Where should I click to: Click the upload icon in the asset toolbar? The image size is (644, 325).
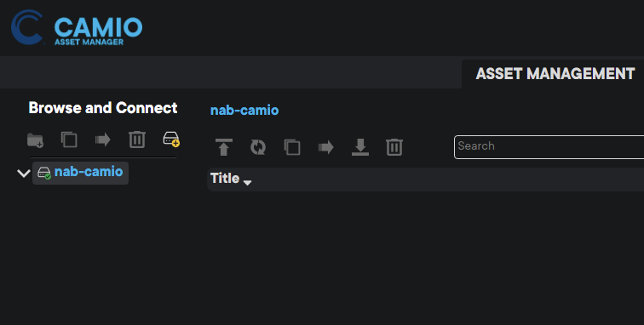[224, 147]
